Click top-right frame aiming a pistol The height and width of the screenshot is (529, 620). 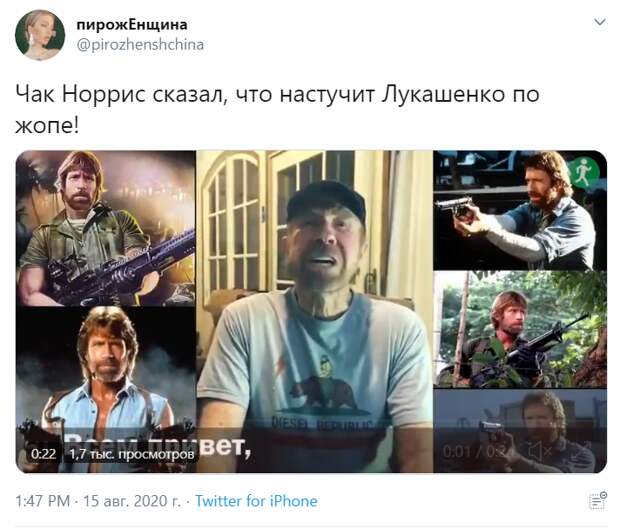coord(520,210)
